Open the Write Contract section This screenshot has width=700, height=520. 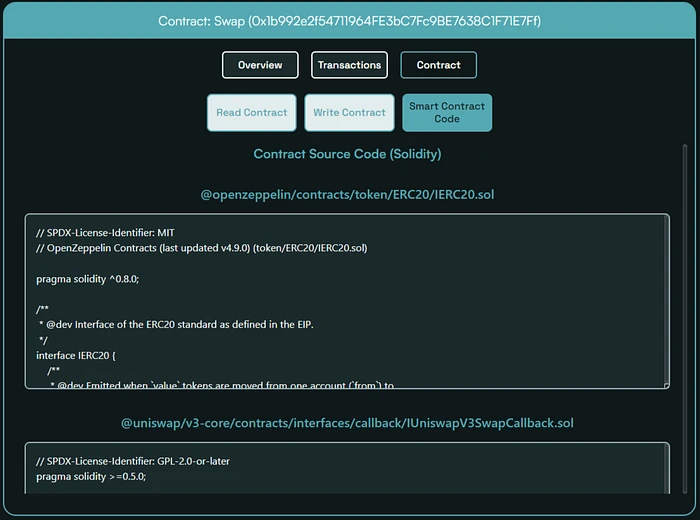pyautogui.click(x=349, y=113)
